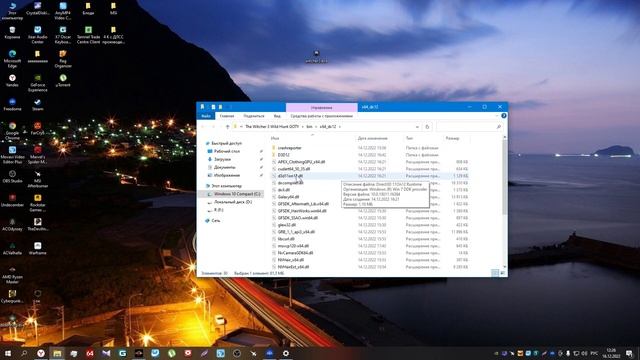The image size is (640, 360).
Task: Open Рабочий стол in the navigation pane
Action: click(227, 151)
